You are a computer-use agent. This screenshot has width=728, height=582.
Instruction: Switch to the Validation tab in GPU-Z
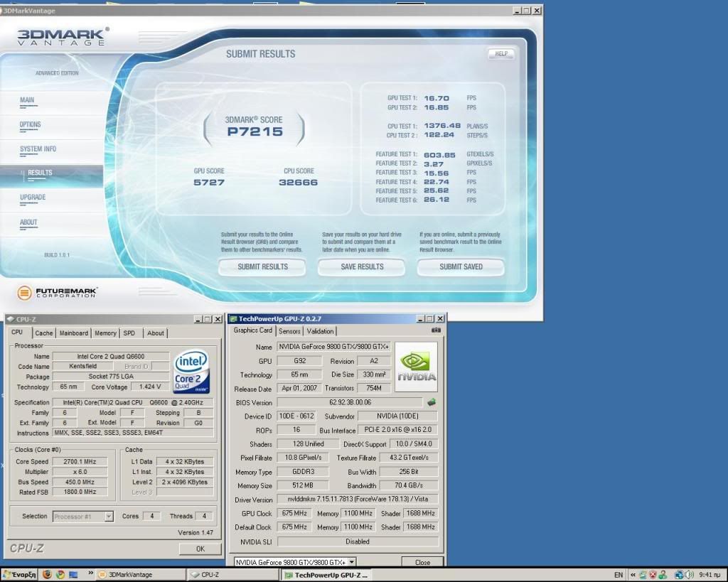point(320,331)
